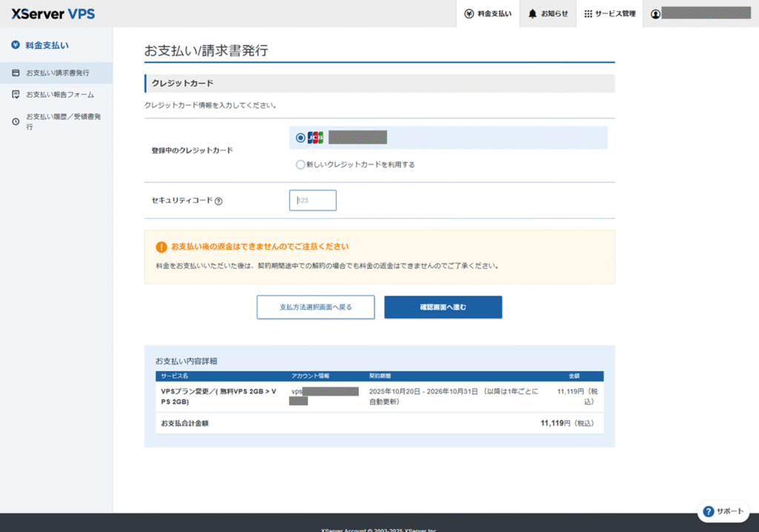Click the yen icon in 料金支払い tab
Viewport: 759px width, 532px height.
coord(468,13)
